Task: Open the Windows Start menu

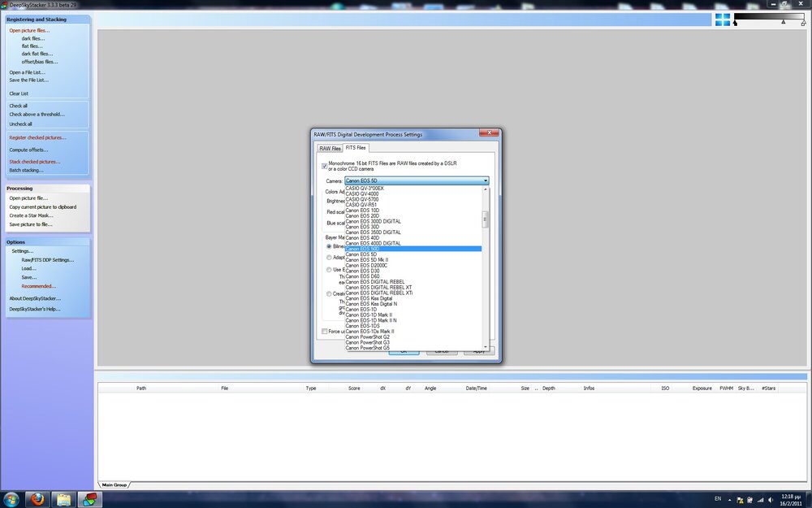Action: [11, 499]
